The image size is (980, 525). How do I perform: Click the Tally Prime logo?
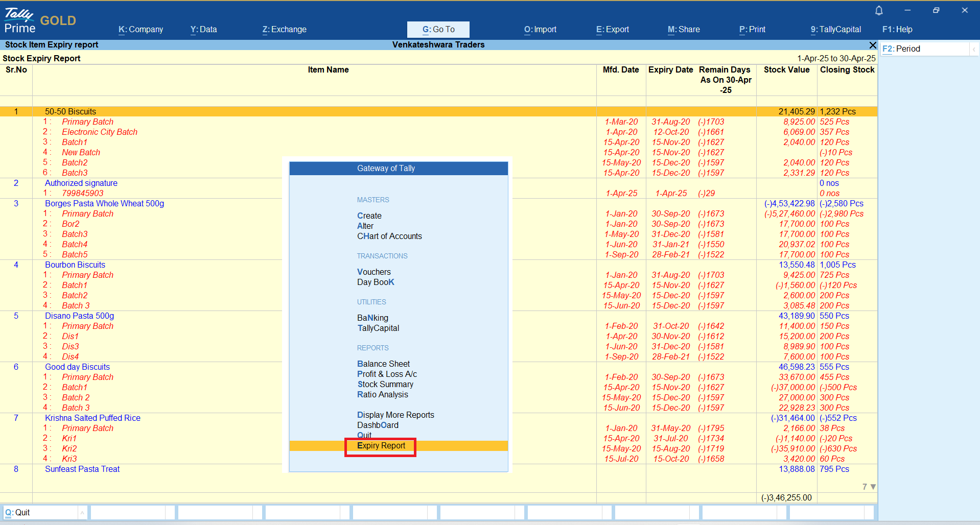20,21
